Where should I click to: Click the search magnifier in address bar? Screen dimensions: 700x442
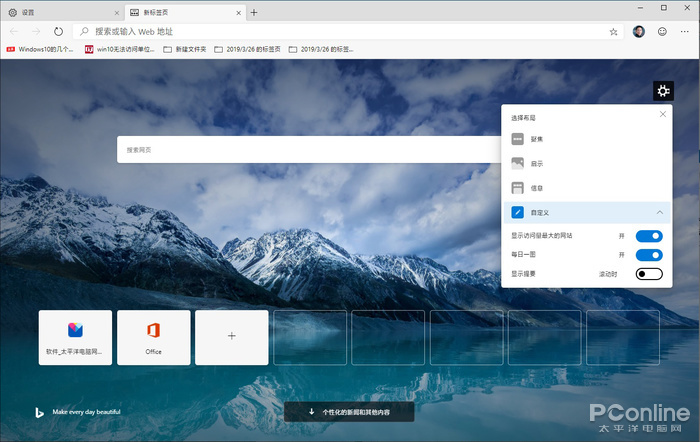(x=84, y=31)
